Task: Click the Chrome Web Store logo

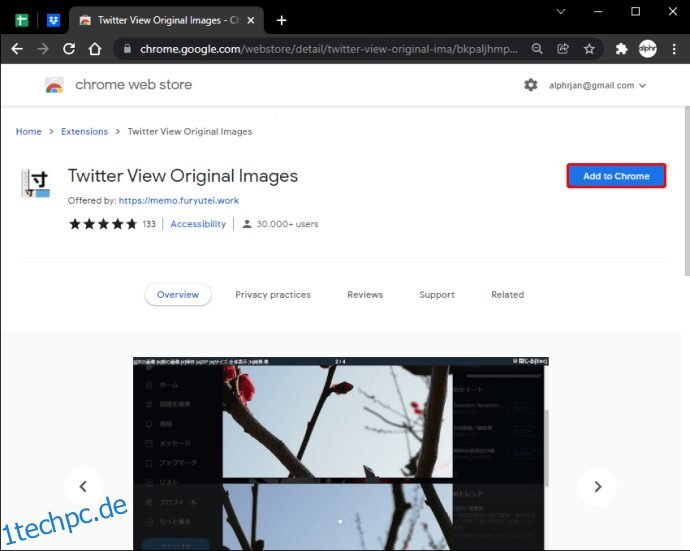Action: [54, 85]
